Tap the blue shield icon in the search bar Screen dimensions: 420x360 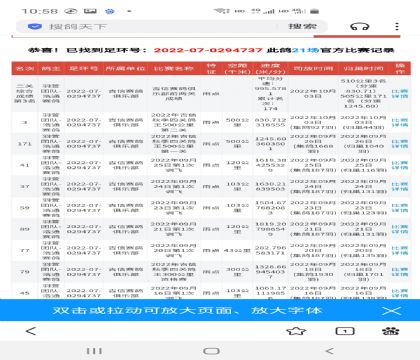35,27
